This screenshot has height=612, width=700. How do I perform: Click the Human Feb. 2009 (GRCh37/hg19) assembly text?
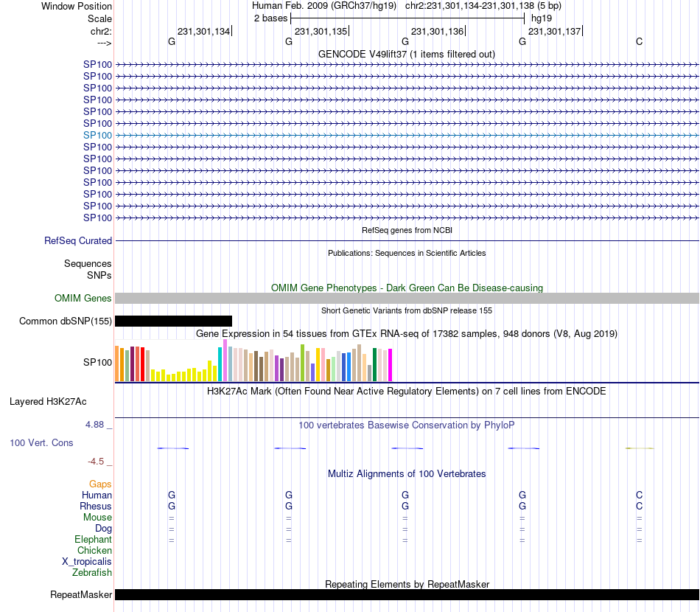(324, 6)
